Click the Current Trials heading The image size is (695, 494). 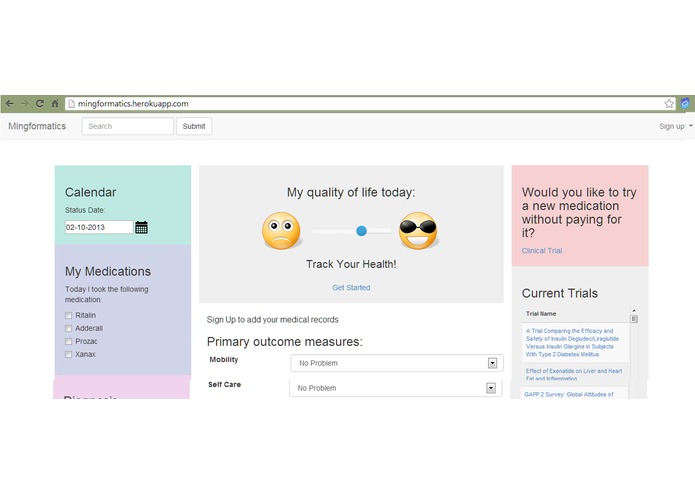click(x=559, y=293)
